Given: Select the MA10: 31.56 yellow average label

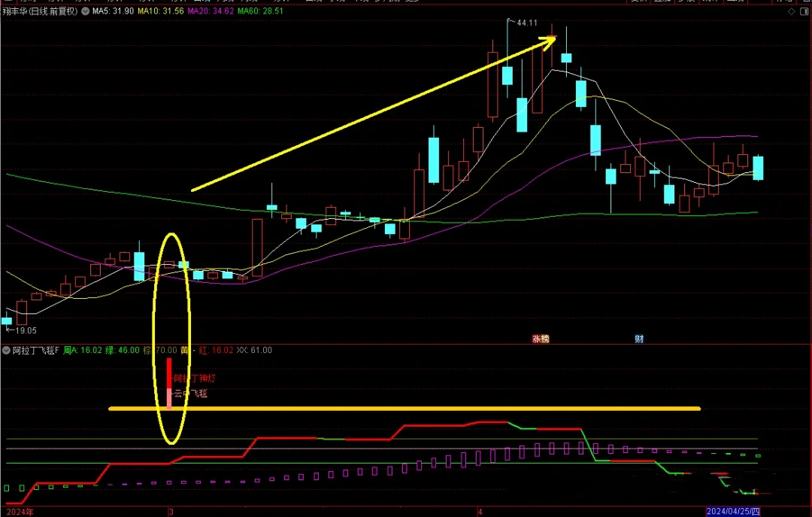Looking at the screenshot, I should [161, 12].
